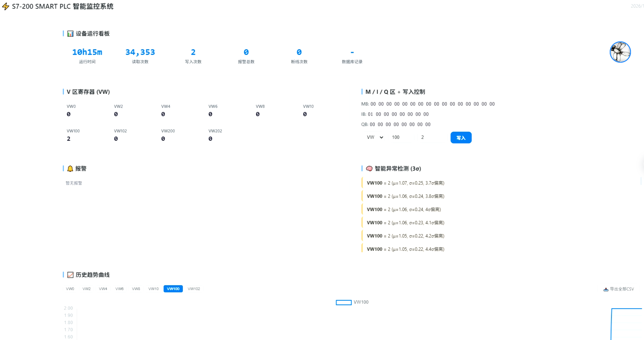Screen dimensions: 644x340
Task: Click the export CSV icon
Action: pos(606,289)
